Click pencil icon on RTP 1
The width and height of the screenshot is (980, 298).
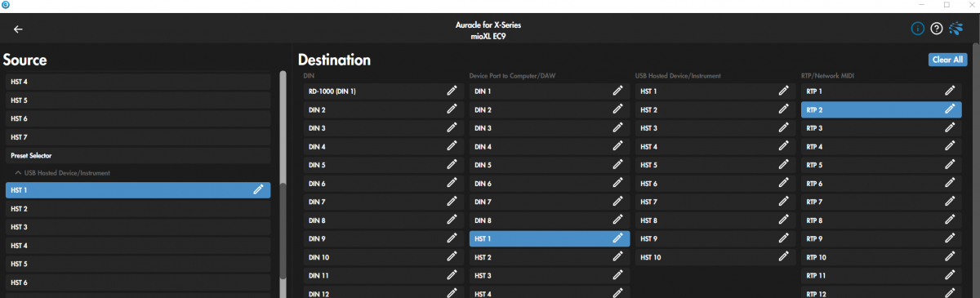tap(950, 91)
